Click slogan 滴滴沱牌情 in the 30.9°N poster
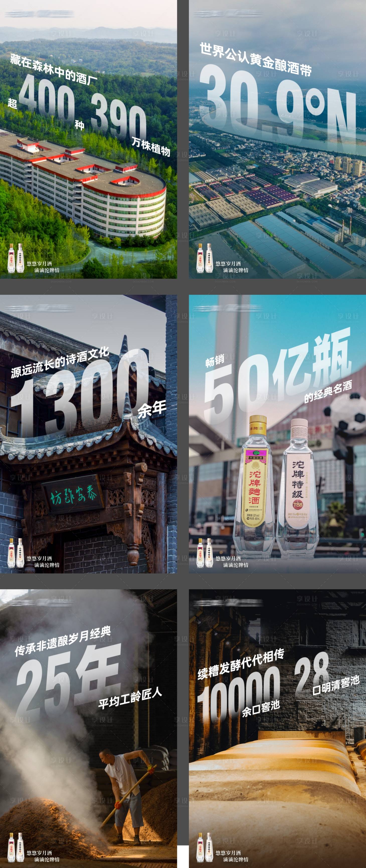 (236, 270)
